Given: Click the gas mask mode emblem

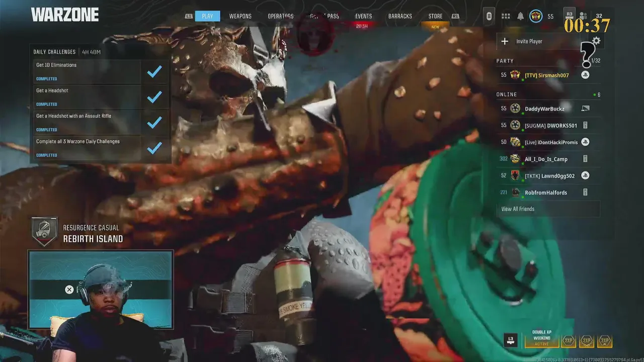Looking at the screenshot, I should click(44, 232).
